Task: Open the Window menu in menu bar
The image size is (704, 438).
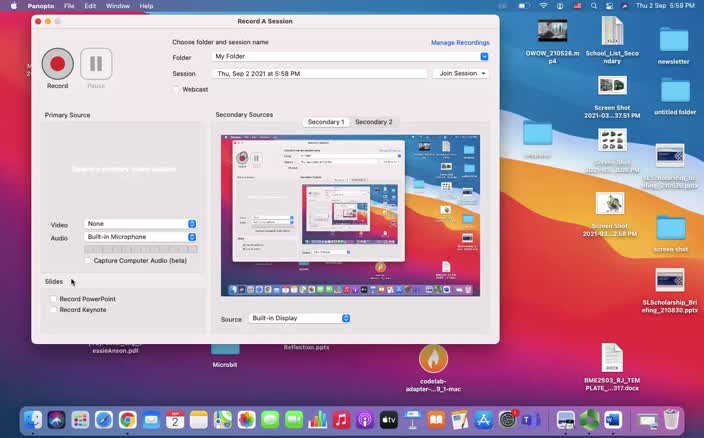Action: (x=117, y=6)
